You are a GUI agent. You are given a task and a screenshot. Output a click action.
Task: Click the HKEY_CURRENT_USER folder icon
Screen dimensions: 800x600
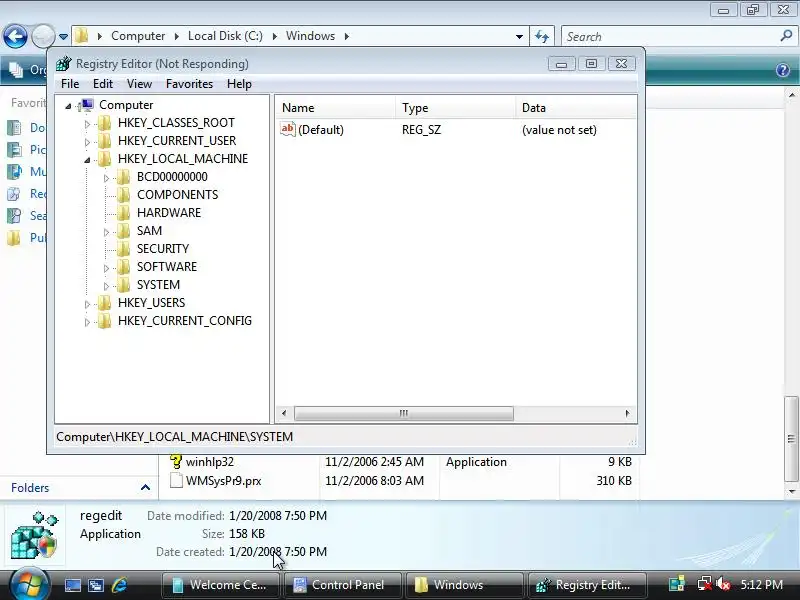pyautogui.click(x=105, y=140)
